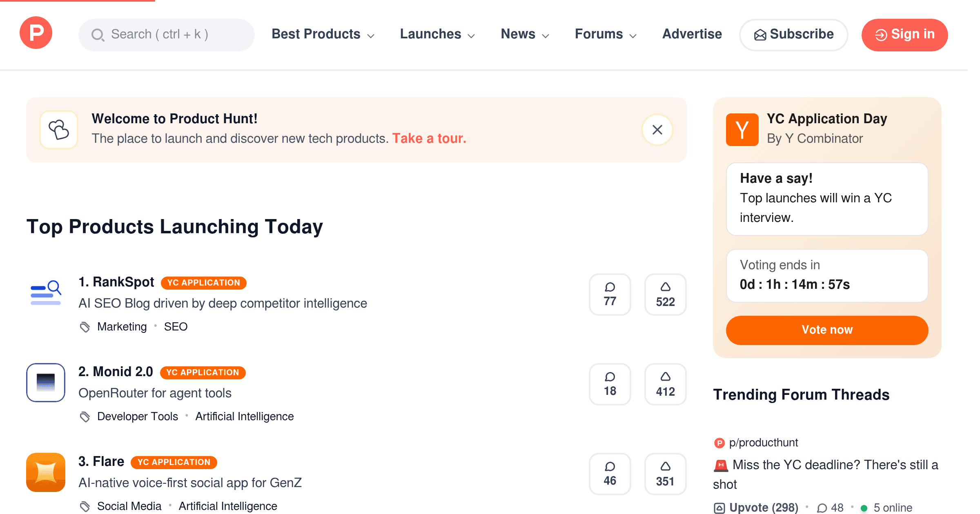Click the p/producthunt forum icon
This screenshot has height=514, width=980.
click(719, 443)
